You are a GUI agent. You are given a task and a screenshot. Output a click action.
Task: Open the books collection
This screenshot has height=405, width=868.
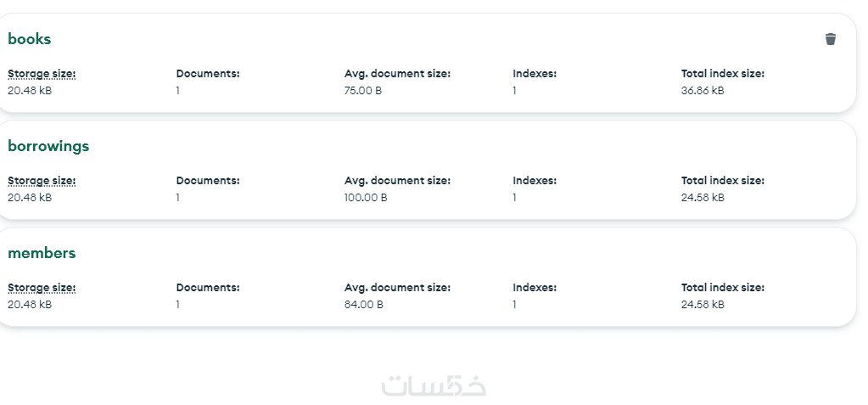(30, 39)
